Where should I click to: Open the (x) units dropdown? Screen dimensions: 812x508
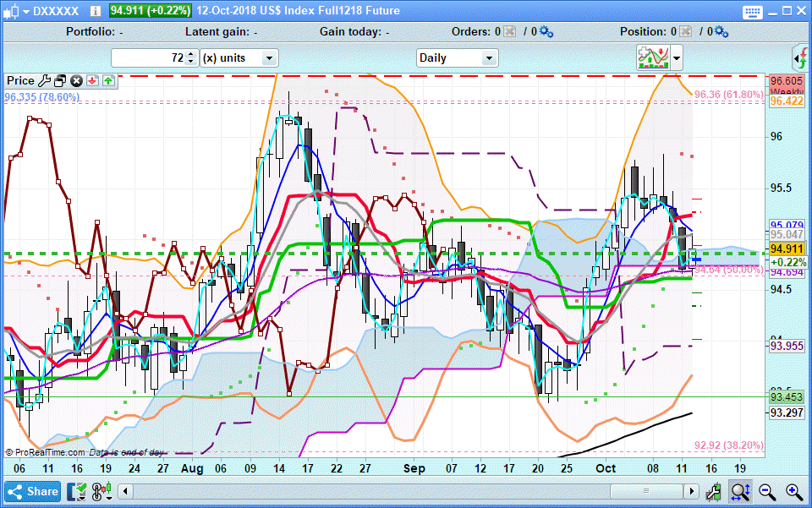239,58
